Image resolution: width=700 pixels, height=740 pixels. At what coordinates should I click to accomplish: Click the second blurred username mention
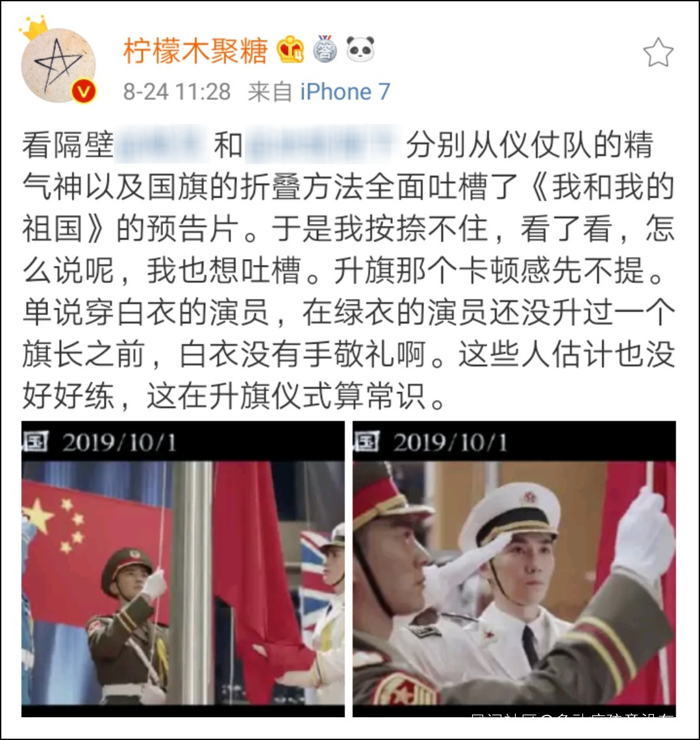click(x=323, y=144)
